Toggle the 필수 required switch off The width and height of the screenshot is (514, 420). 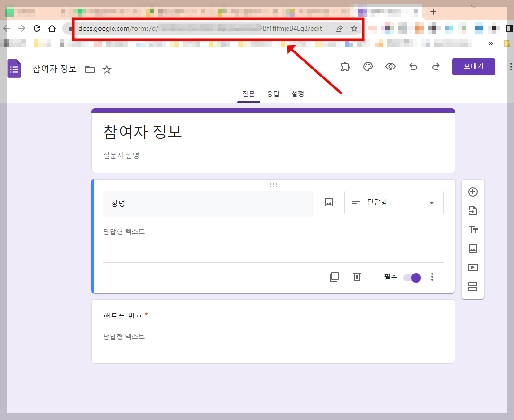(412, 278)
